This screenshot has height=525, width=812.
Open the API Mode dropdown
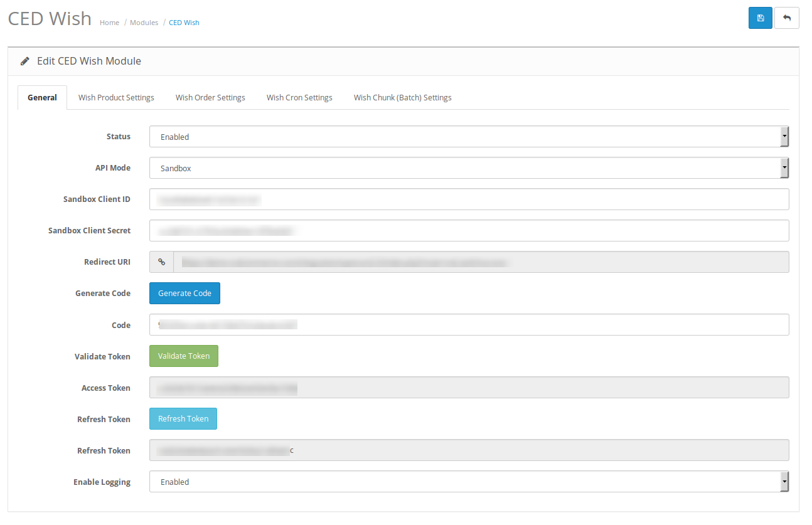[469, 168]
